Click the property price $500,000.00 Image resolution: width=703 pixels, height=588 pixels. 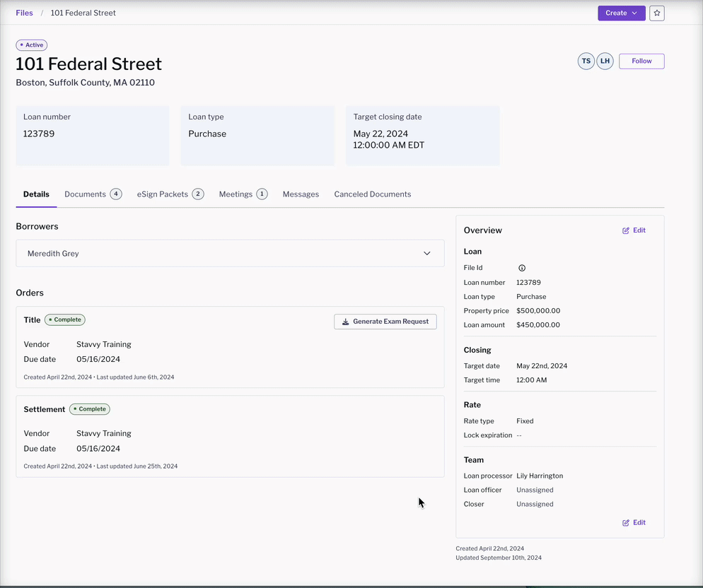[x=538, y=310]
